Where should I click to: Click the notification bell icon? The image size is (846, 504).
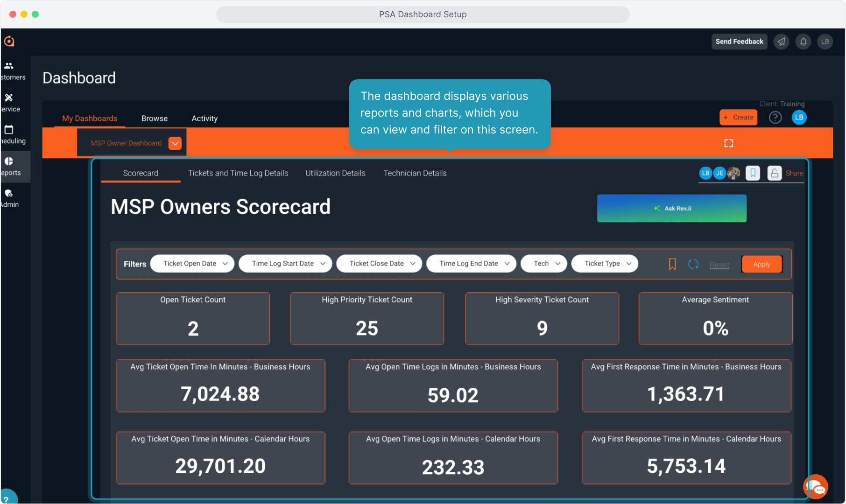[803, 42]
